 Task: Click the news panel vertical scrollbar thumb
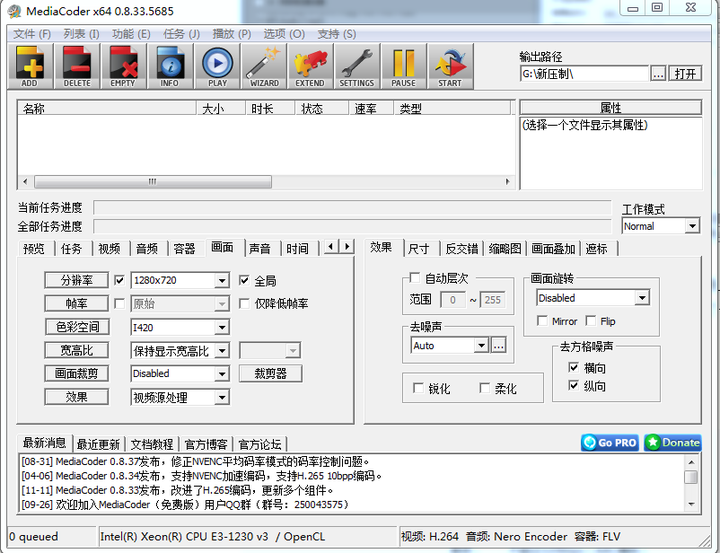[691, 477]
